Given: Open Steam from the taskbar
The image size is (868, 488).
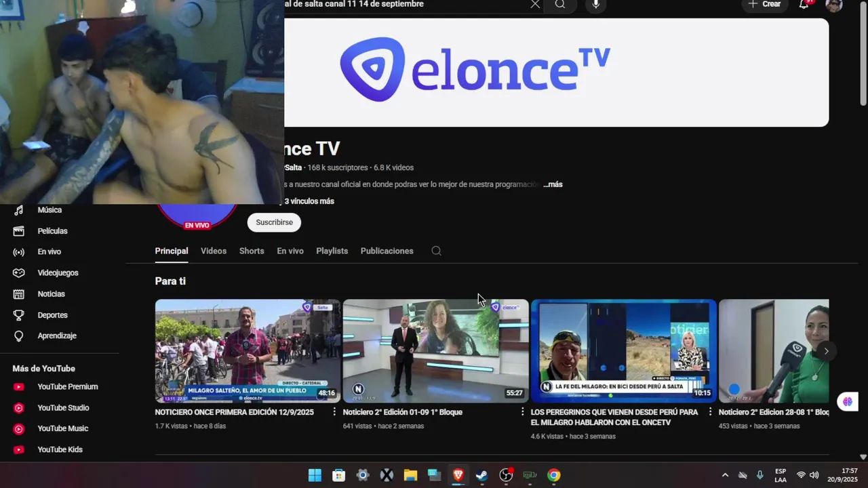Looking at the screenshot, I should (481, 475).
